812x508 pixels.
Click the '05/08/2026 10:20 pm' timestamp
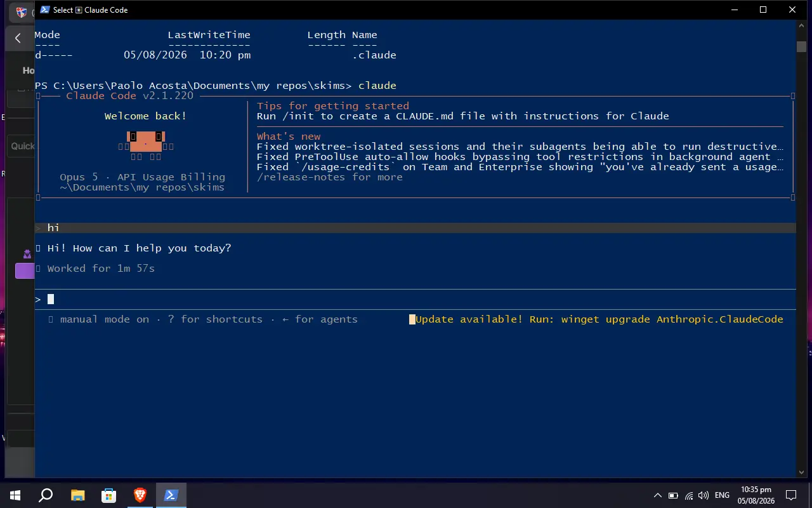coord(187,55)
